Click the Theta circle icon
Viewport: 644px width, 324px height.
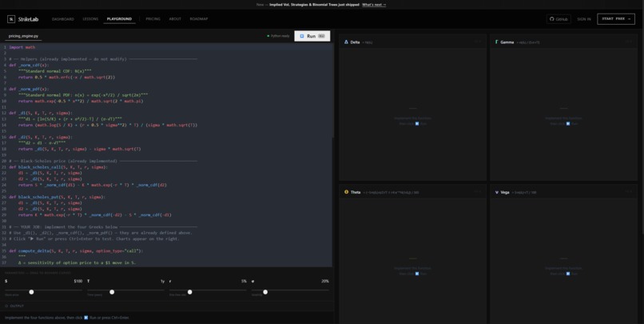coord(346,192)
